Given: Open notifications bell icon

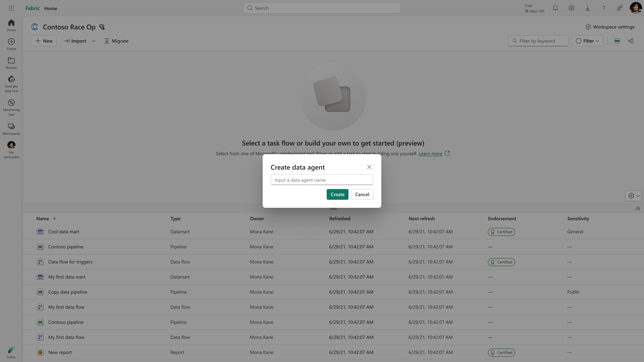Looking at the screenshot, I should 555,8.
